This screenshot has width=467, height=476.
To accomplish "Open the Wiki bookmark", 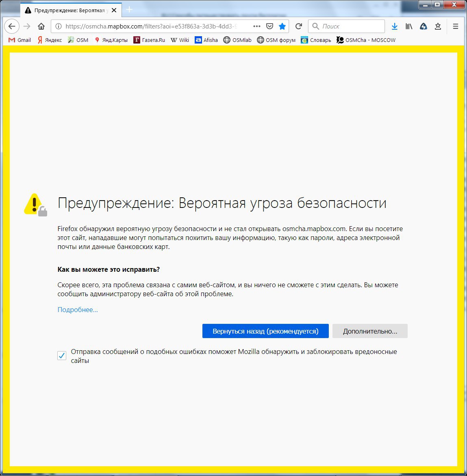I will click(180, 40).
